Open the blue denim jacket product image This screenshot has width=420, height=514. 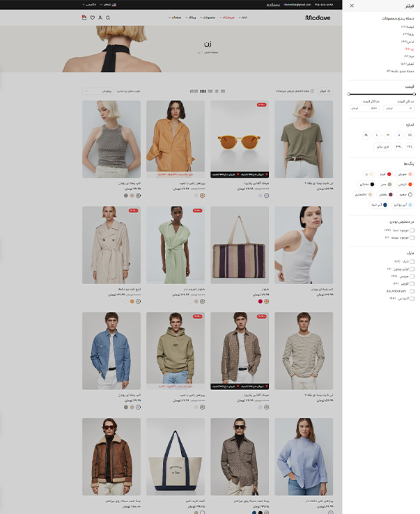[x=111, y=351]
